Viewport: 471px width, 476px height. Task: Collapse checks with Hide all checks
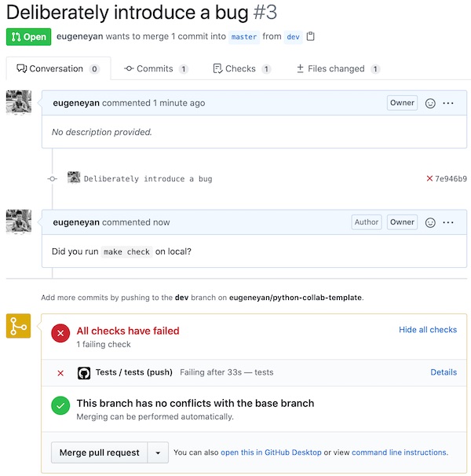coord(427,330)
